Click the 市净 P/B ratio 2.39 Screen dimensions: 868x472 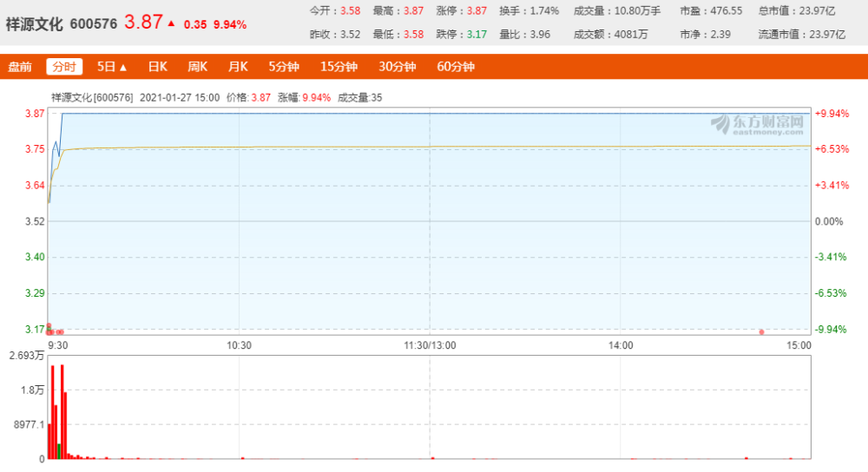tap(720, 35)
